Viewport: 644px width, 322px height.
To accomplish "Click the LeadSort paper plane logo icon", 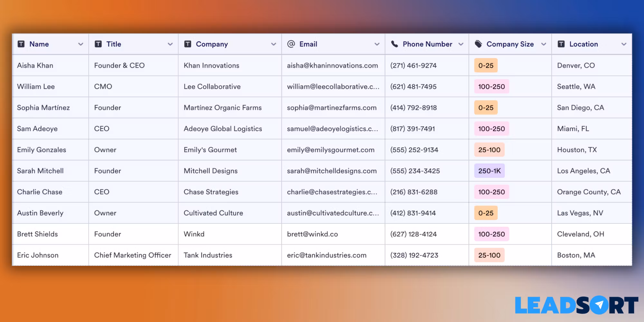I will tap(599, 305).
